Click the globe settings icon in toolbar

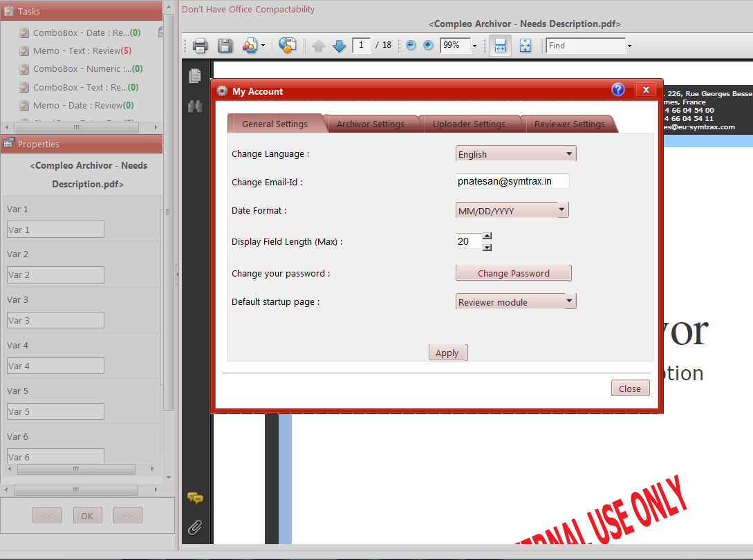point(287,45)
